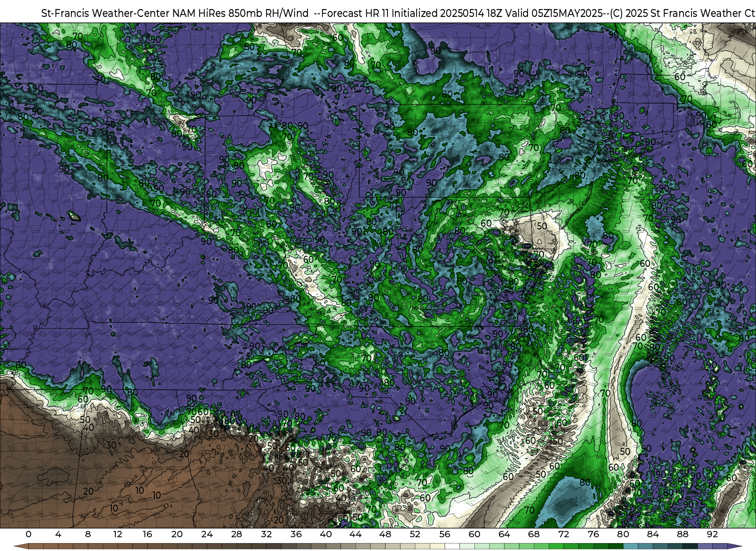Click the teal colorbar swatch right of label 80
The height and width of the screenshot is (551, 756).
630,547
